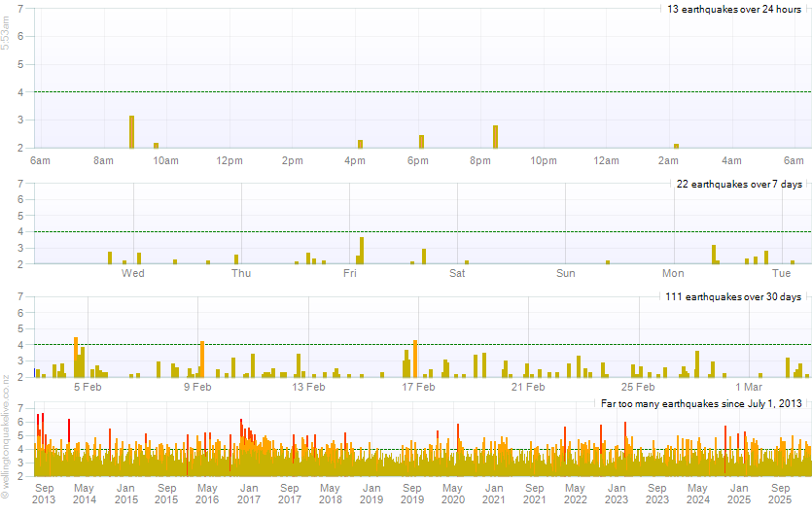
Task: Click the '111 earthquakes over 30 days' label
Action: pyautogui.click(x=733, y=296)
